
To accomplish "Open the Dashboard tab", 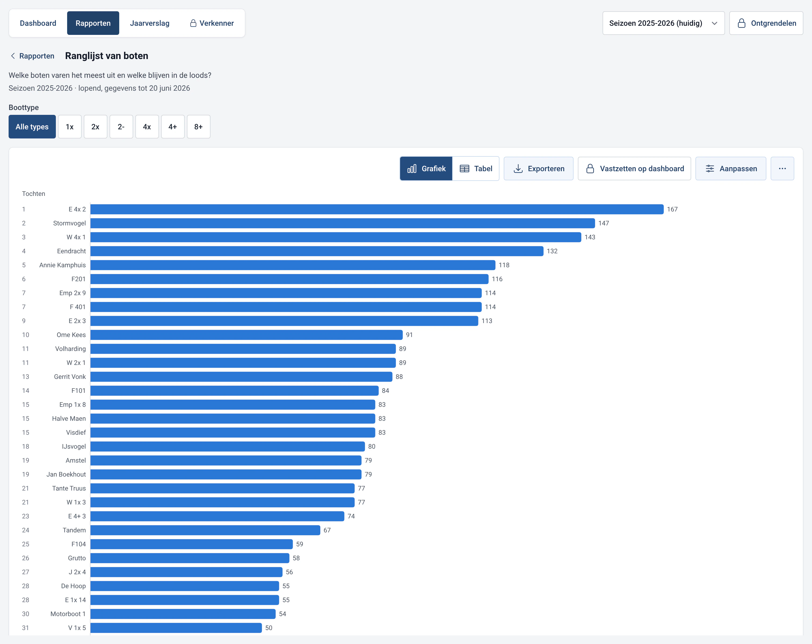I will point(38,23).
